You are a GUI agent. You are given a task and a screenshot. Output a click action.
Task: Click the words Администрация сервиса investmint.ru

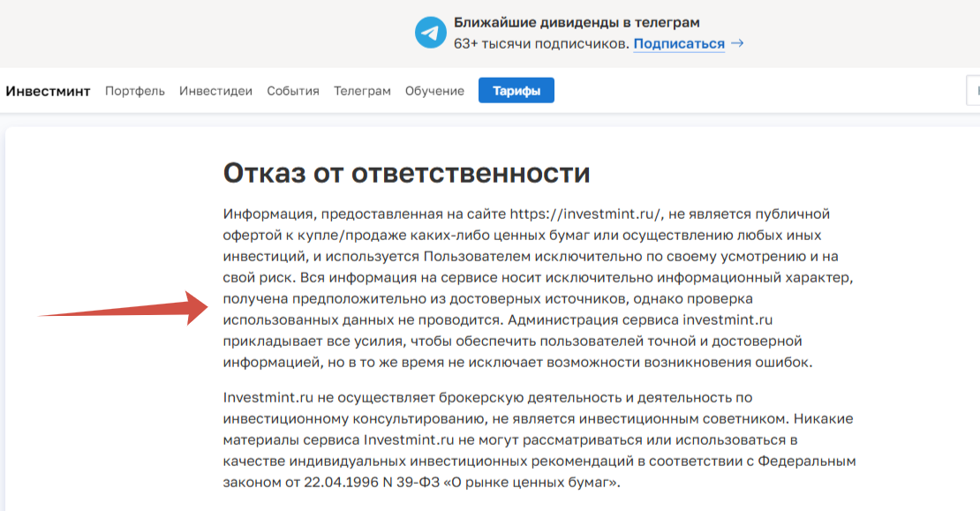pos(640,319)
